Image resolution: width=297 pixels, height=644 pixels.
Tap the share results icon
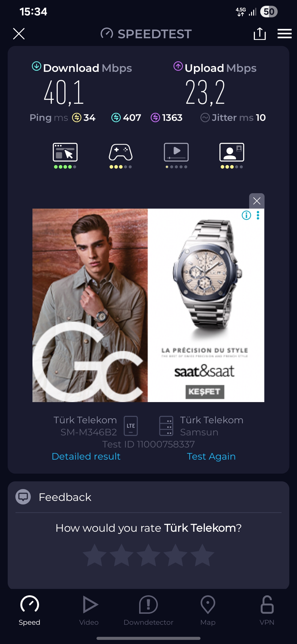[x=260, y=34]
